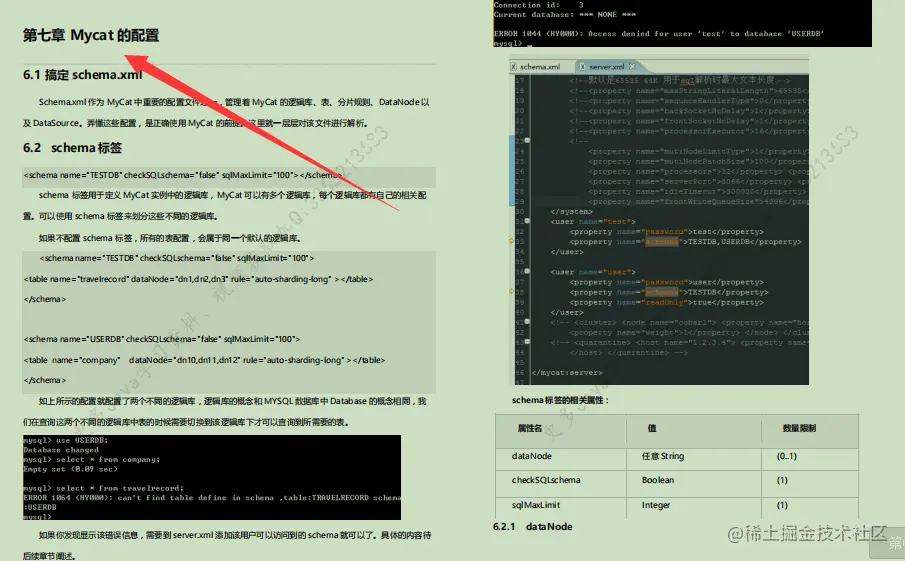Collapse the quarantine comment at line 43
The height and width of the screenshot is (561, 905).
click(527, 342)
